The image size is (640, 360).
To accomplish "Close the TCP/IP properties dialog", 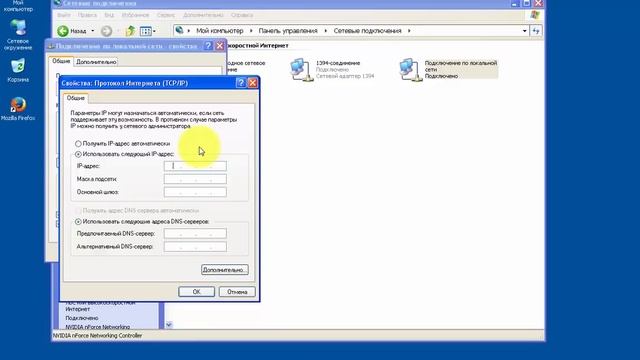I will click(253, 83).
